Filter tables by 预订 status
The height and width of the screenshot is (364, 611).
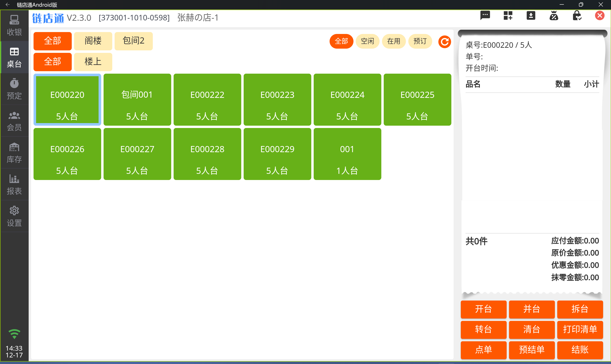[420, 41]
